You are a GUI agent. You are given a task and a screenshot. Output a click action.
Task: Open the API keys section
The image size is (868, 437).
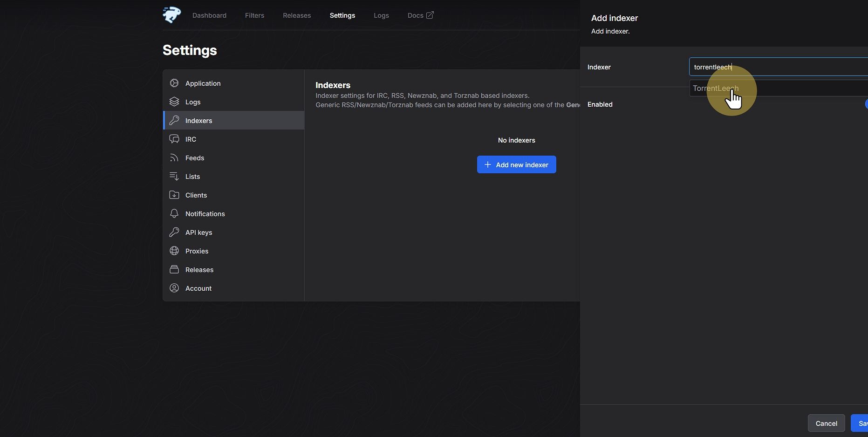pos(233,232)
